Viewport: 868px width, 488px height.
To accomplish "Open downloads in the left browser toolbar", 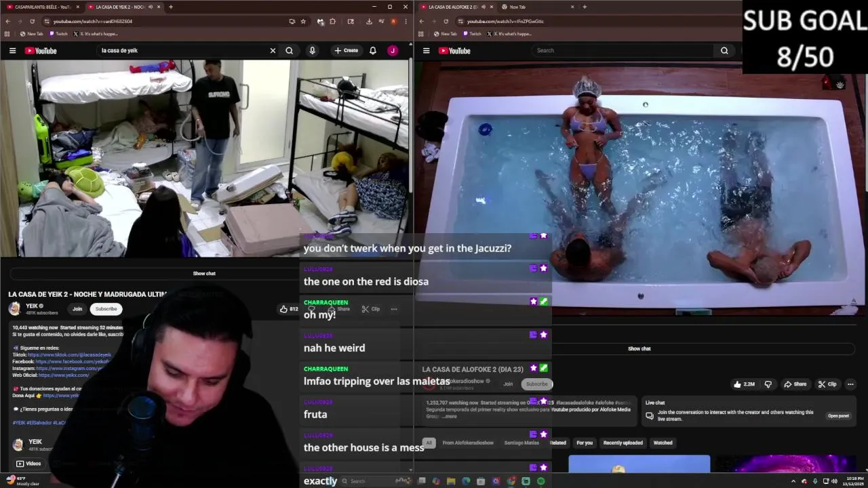I will 369,21.
